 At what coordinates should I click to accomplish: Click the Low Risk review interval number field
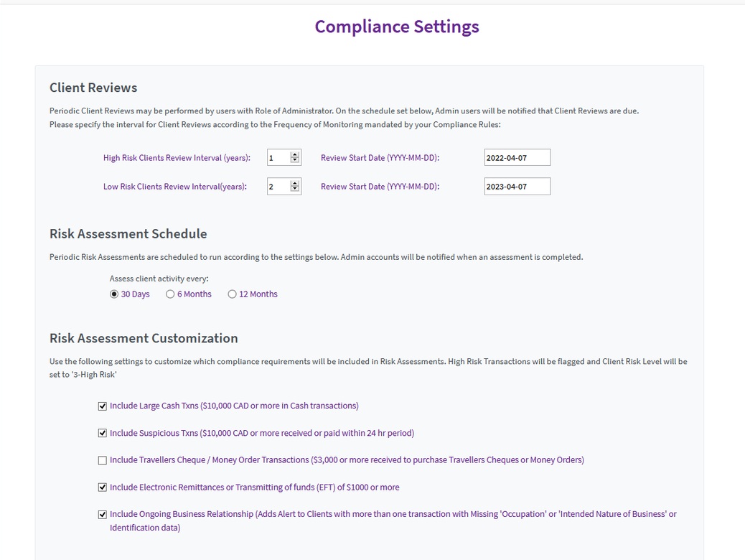tap(284, 187)
